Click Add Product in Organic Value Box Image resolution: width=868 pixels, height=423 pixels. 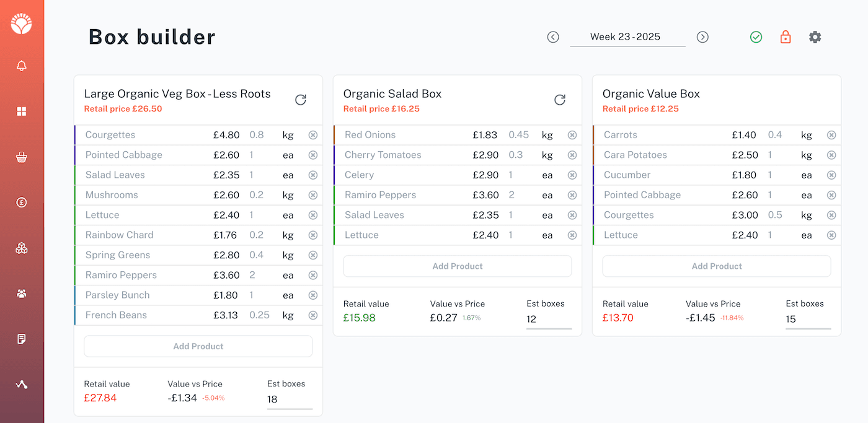coord(716,266)
